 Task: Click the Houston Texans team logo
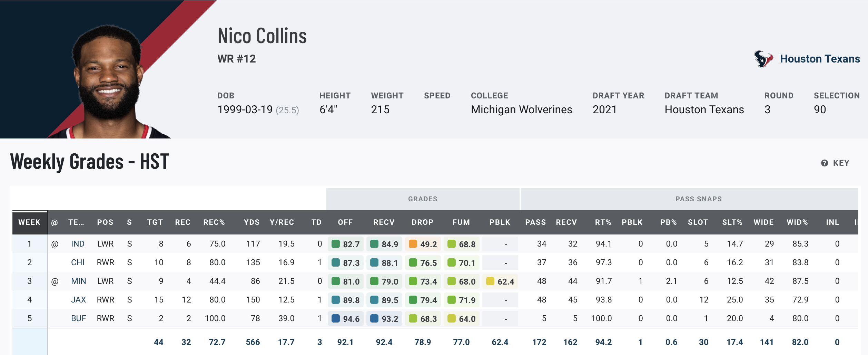[763, 59]
